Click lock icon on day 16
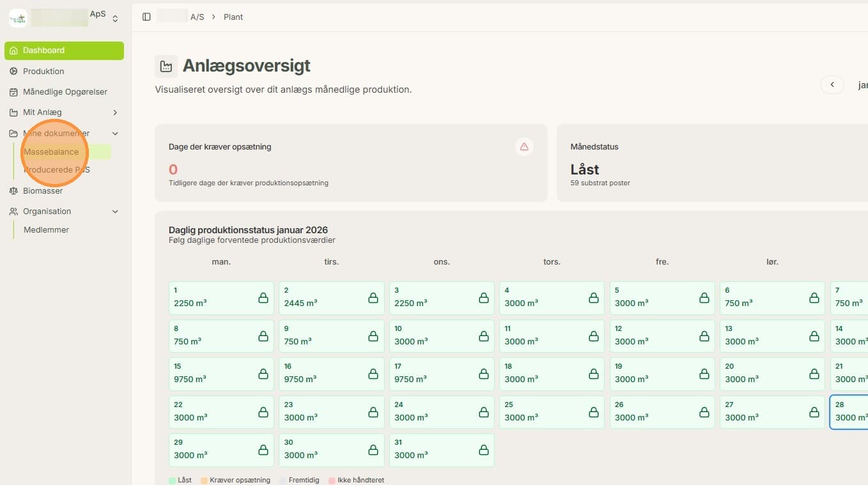 (373, 374)
